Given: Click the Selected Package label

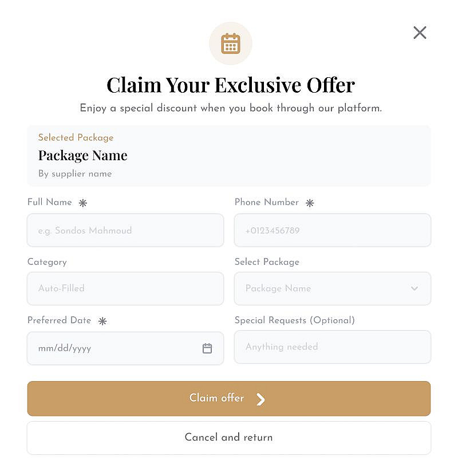Looking at the screenshot, I should coord(76,138).
